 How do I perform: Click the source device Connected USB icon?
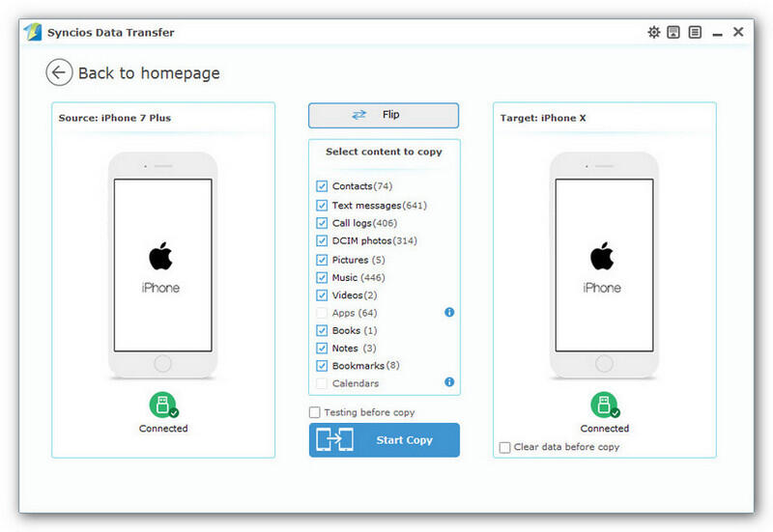pyautogui.click(x=163, y=405)
